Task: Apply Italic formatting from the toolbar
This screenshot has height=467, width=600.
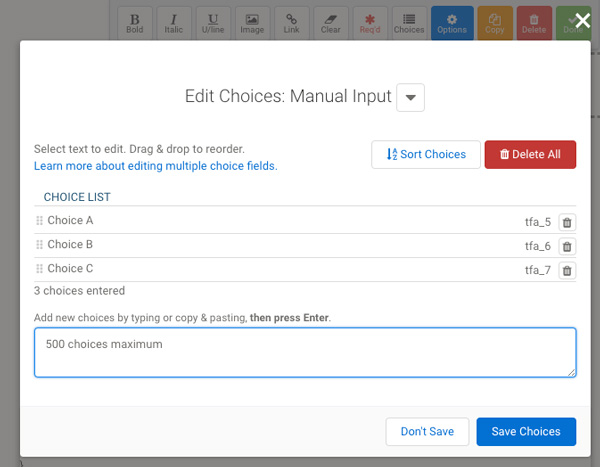Action: 174,23
